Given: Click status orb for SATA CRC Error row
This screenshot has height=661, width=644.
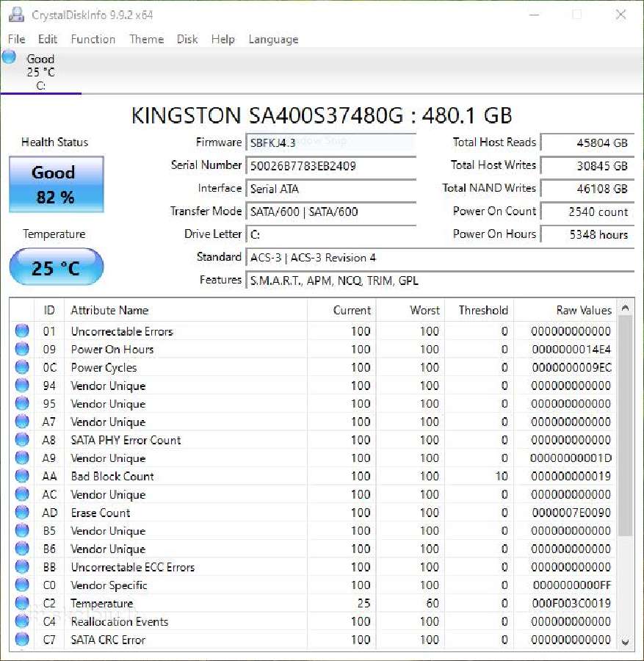Looking at the screenshot, I should click(22, 639).
